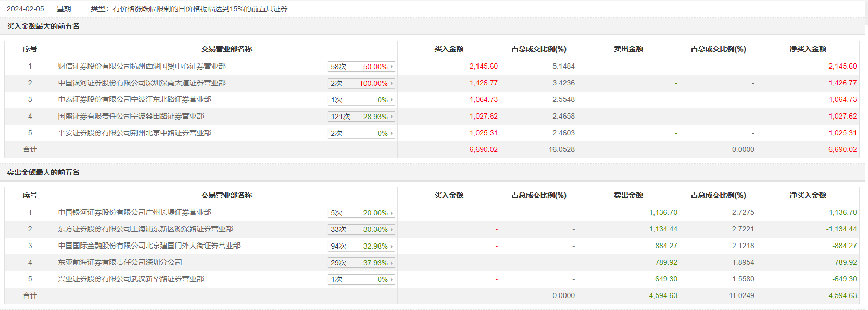Open 兴业证券武汉新华路证券营业部 link
Screen dimensions: 868x310
point(131,279)
